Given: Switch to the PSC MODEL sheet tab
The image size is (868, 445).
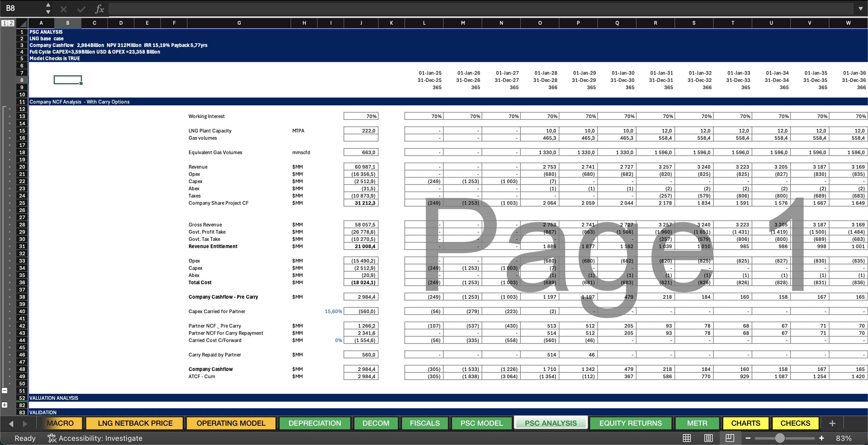Looking at the screenshot, I should 482,423.
